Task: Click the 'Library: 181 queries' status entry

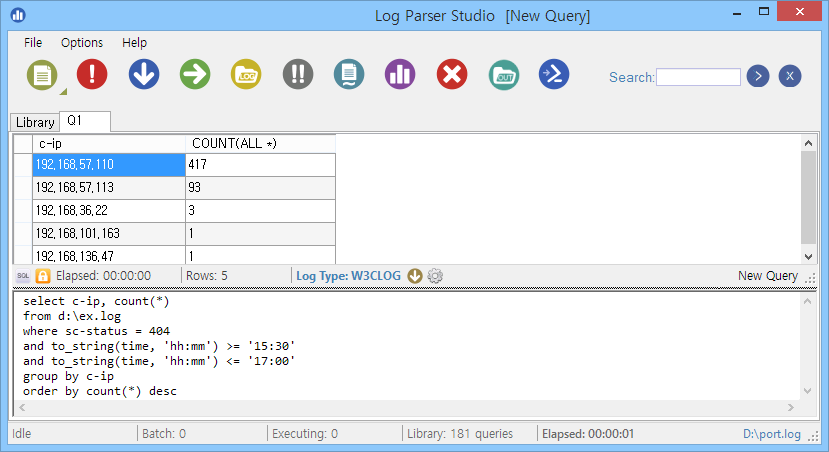Action: [x=459, y=434]
